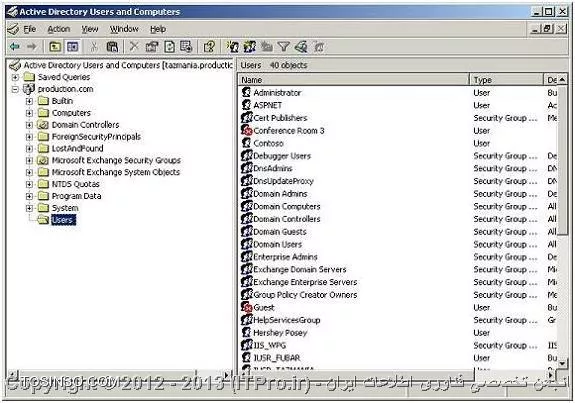Expand the LostAndFound container
The height and width of the screenshot is (403, 575).
[29, 149]
